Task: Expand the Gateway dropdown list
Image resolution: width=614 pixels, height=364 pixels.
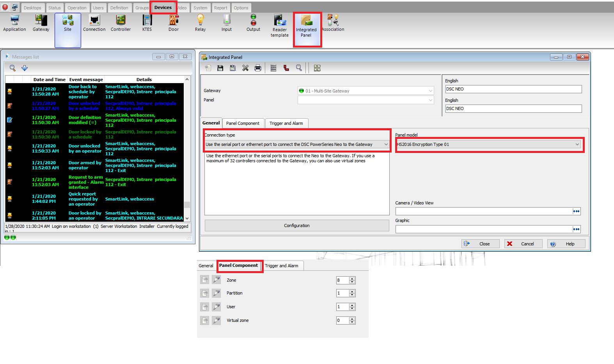Action: pos(430,91)
